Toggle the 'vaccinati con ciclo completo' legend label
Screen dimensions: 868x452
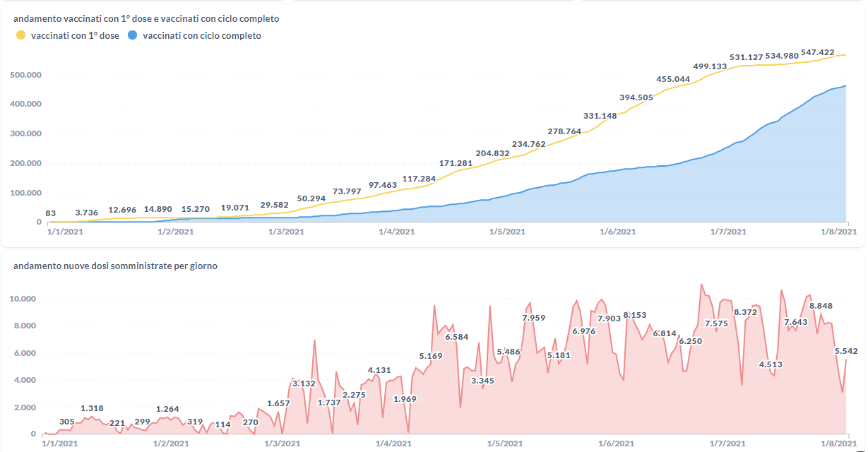tap(201, 35)
